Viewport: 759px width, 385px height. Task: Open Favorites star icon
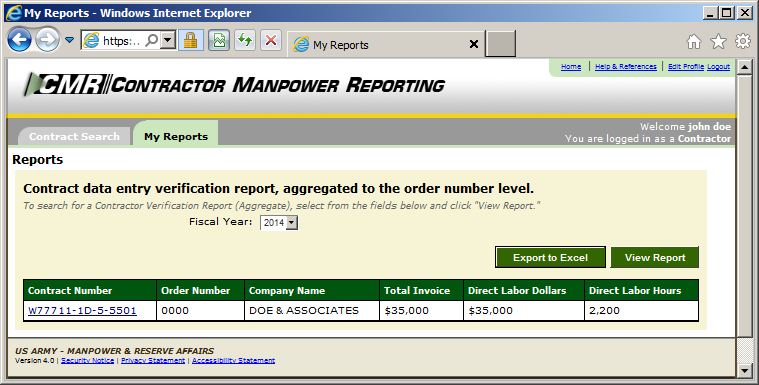pos(718,42)
